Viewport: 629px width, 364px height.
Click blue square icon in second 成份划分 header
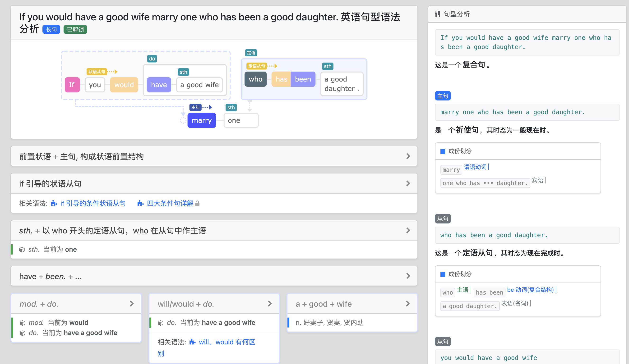[x=443, y=274]
